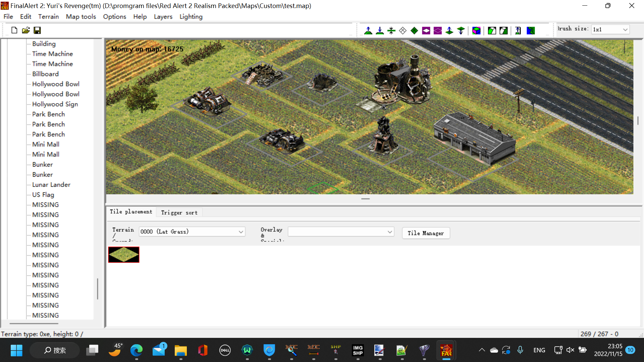Switch to the Trigger sort tab

tap(179, 213)
